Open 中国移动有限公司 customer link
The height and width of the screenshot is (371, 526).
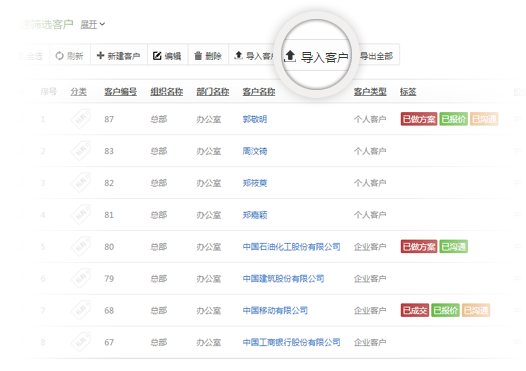(275, 310)
